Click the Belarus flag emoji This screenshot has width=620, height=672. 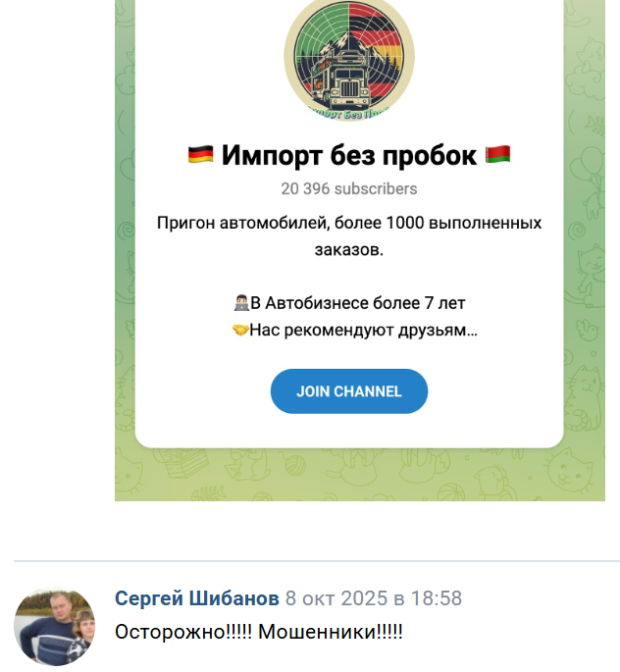pyautogui.click(x=498, y=155)
